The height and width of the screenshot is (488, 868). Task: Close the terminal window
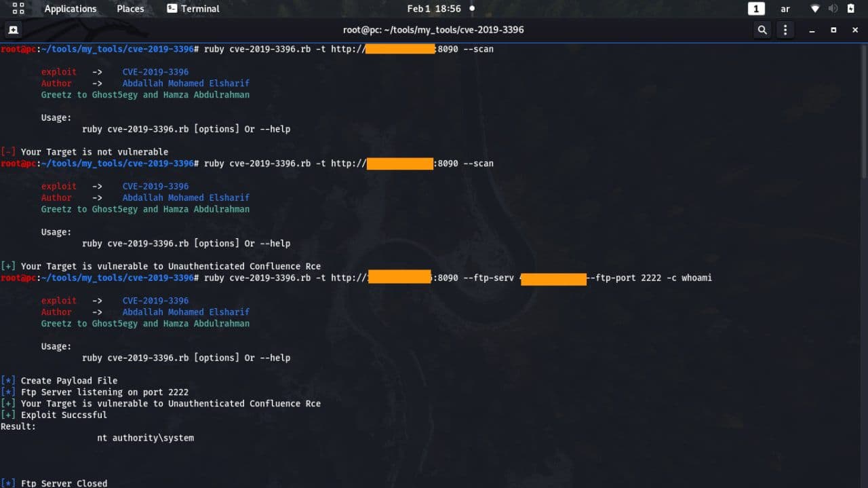point(854,30)
